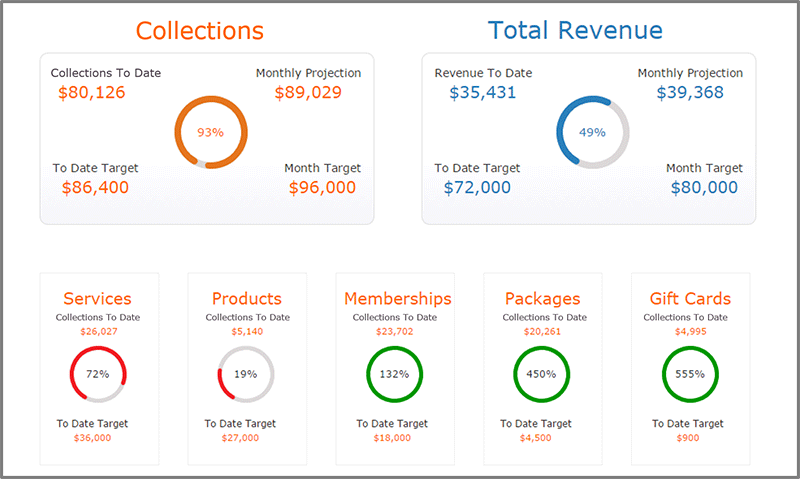Viewport: 800px width, 479px height.
Task: Click the Total Revenue 49% donut gauge
Action: 593,132
